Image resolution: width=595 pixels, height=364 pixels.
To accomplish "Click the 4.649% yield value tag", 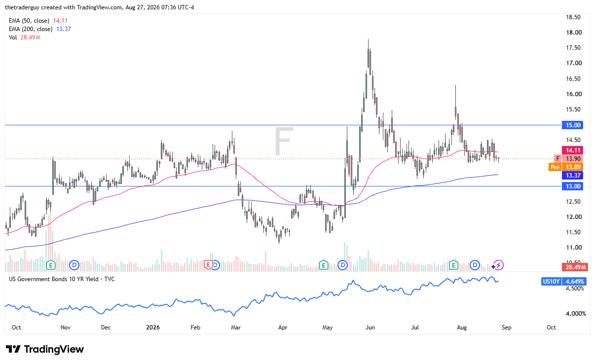I will (x=576, y=281).
